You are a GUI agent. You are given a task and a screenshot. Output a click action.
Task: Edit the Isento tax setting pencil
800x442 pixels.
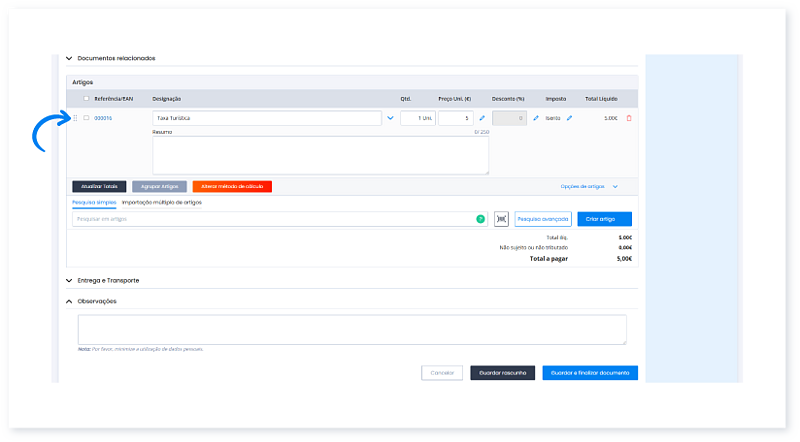(x=570, y=118)
